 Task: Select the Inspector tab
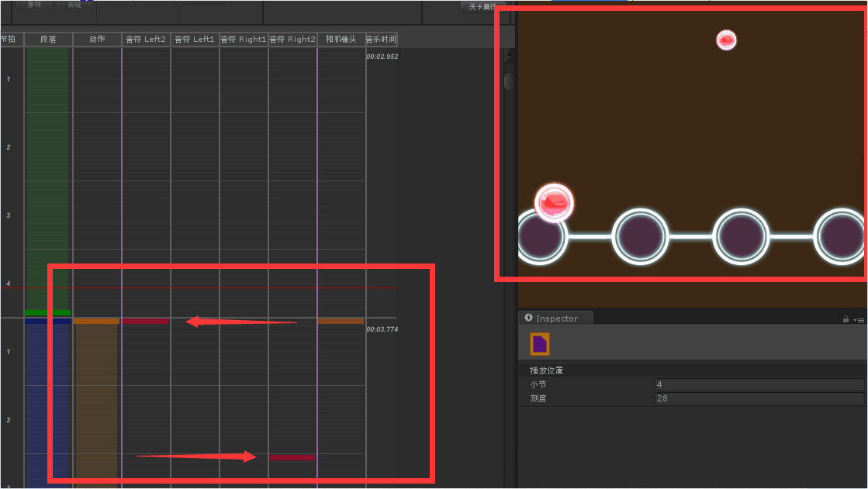pos(555,318)
